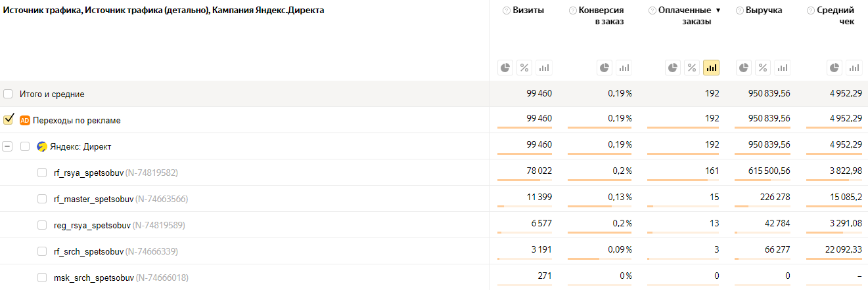Open help tooltip for Визиты metric
This screenshot has height=290, width=868.
coord(506,10)
